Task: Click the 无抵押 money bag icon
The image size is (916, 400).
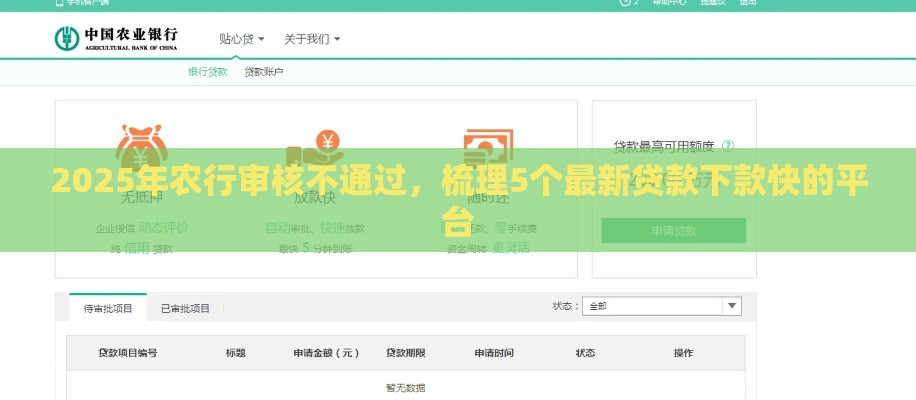Action: pyautogui.click(x=141, y=146)
